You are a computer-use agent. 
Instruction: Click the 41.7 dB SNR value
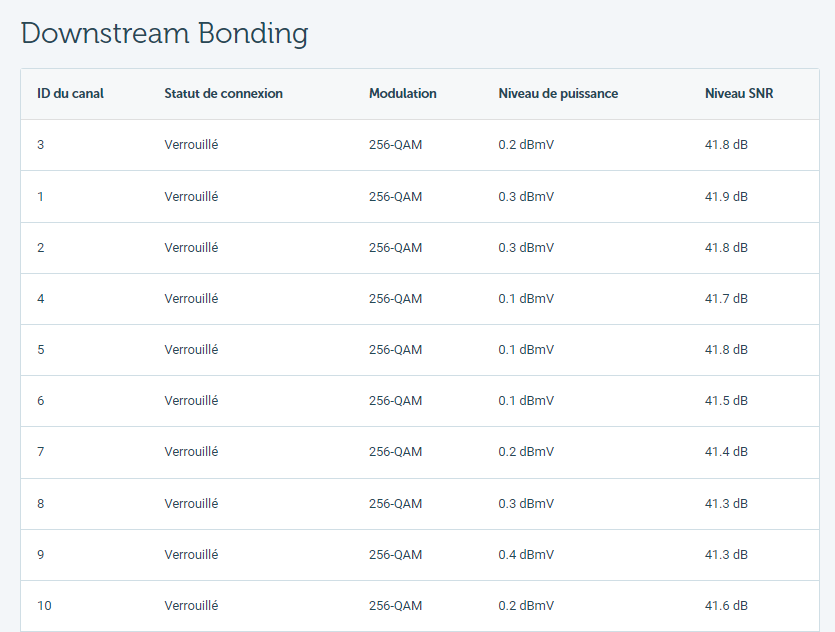tap(726, 299)
